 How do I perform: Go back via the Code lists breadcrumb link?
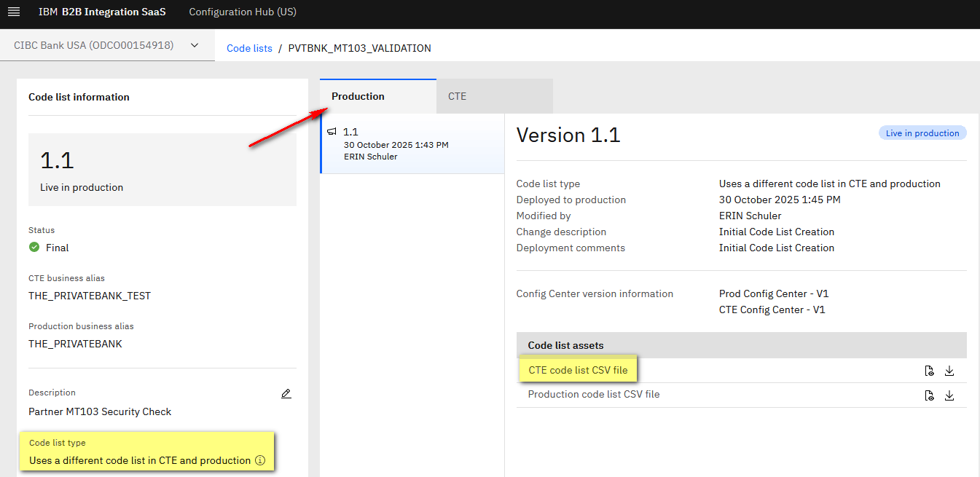pos(249,48)
